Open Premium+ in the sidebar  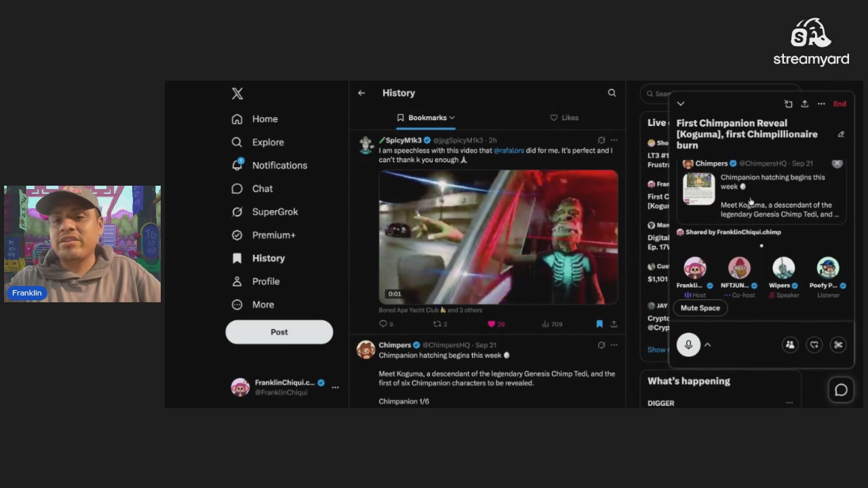click(264, 235)
